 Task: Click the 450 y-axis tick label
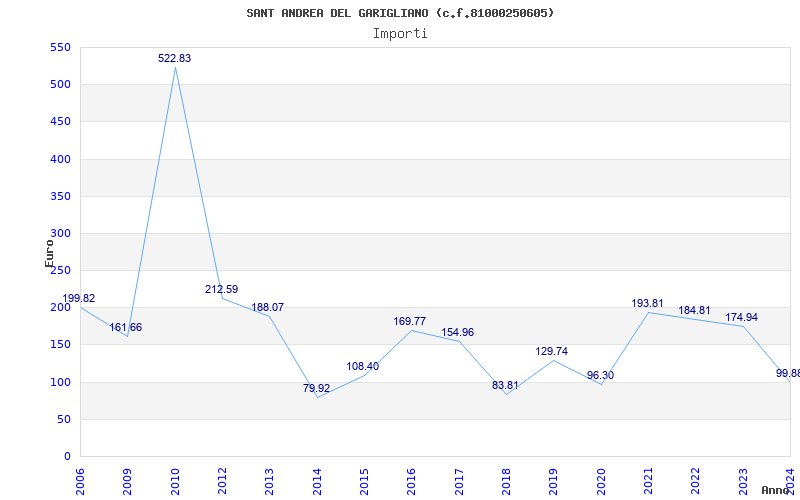60,122
